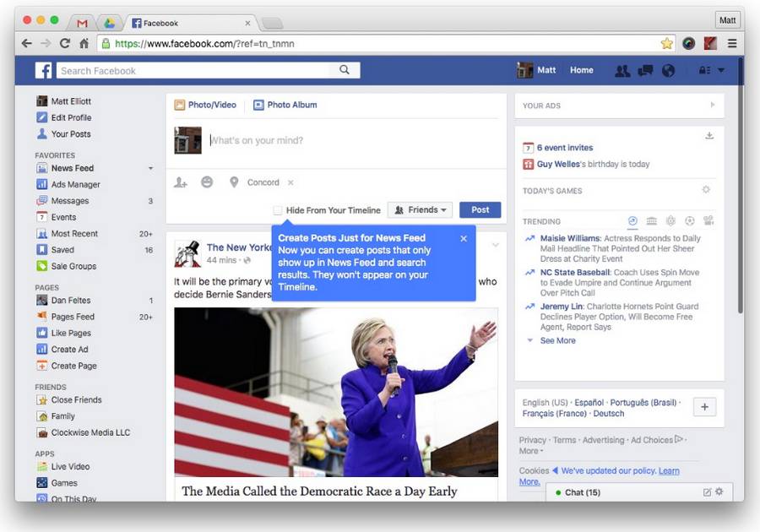Open Messages icon in the navigation bar
The image size is (760, 532).
pos(644,70)
